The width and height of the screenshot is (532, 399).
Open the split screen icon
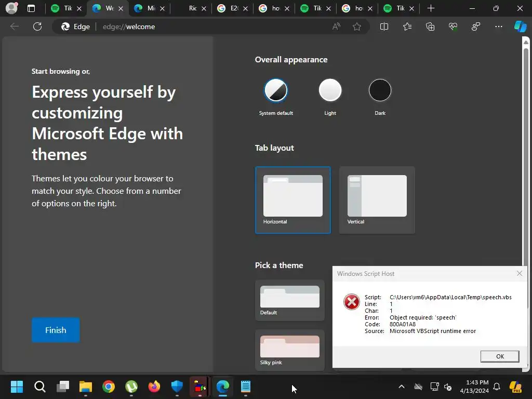point(384,26)
